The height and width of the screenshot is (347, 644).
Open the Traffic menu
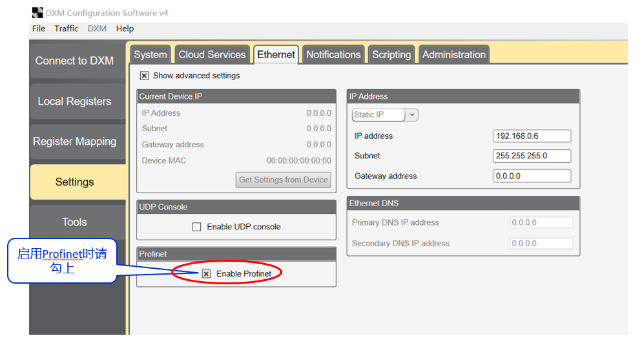(66, 28)
